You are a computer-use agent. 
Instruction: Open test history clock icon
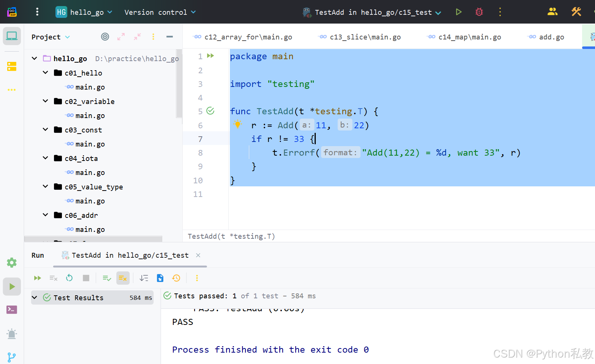coord(176,278)
